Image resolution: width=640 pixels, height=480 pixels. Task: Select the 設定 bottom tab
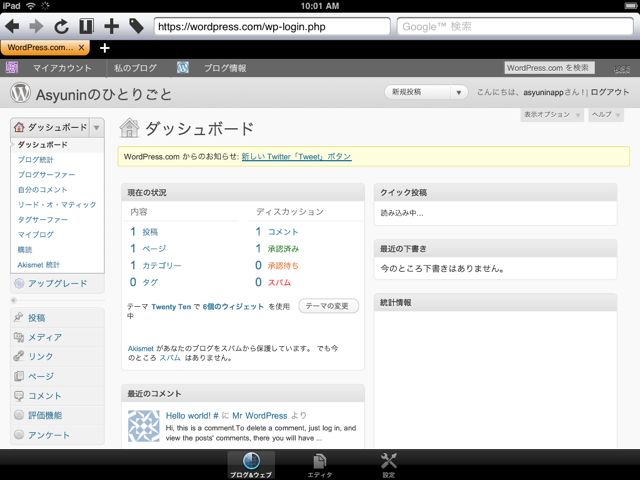(x=388, y=465)
